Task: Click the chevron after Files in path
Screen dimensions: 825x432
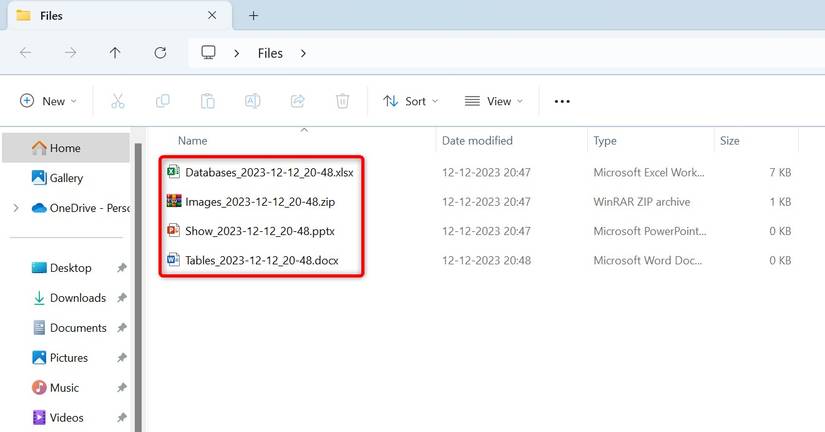Action: 303,53
